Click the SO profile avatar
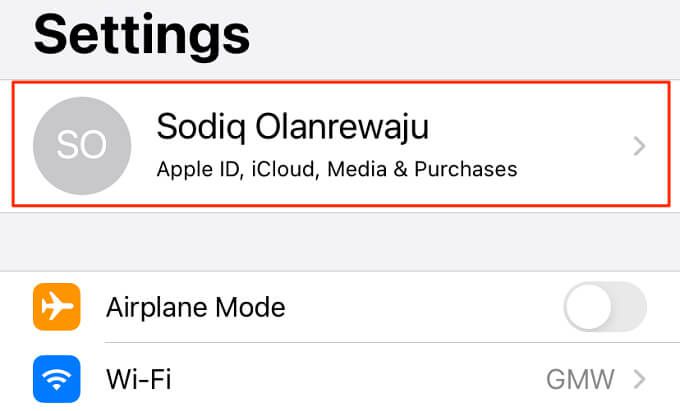Image resolution: width=680 pixels, height=411 pixels. 82,146
